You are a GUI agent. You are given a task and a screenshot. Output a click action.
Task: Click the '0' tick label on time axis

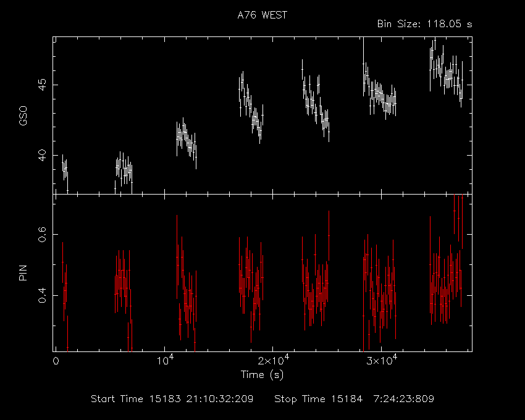(56, 361)
